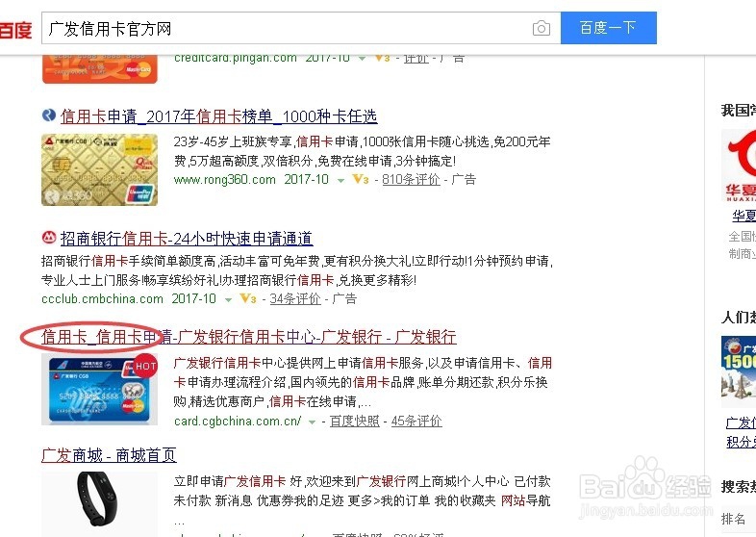
Task: Open the 广发商城 - 商城首页 link
Action: point(109,455)
